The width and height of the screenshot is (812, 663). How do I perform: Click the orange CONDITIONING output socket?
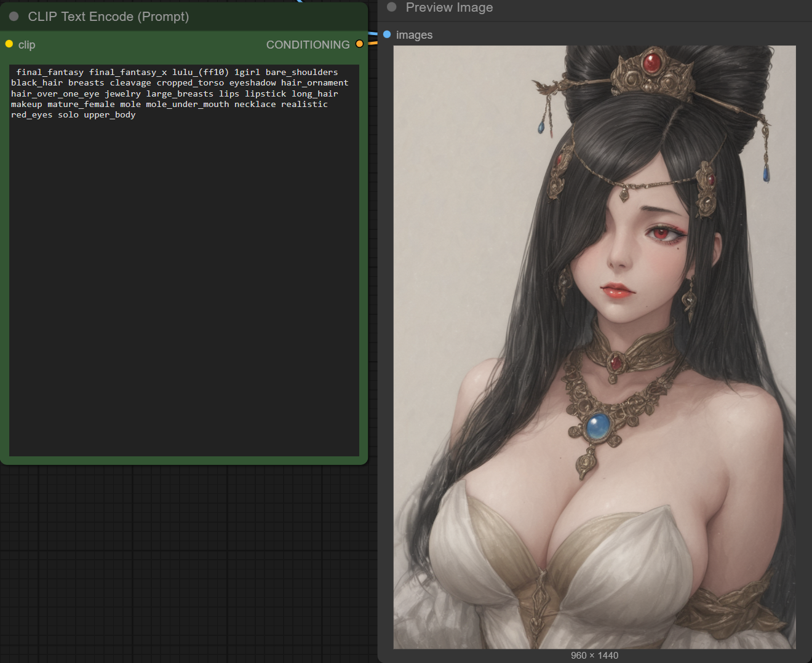pos(359,44)
